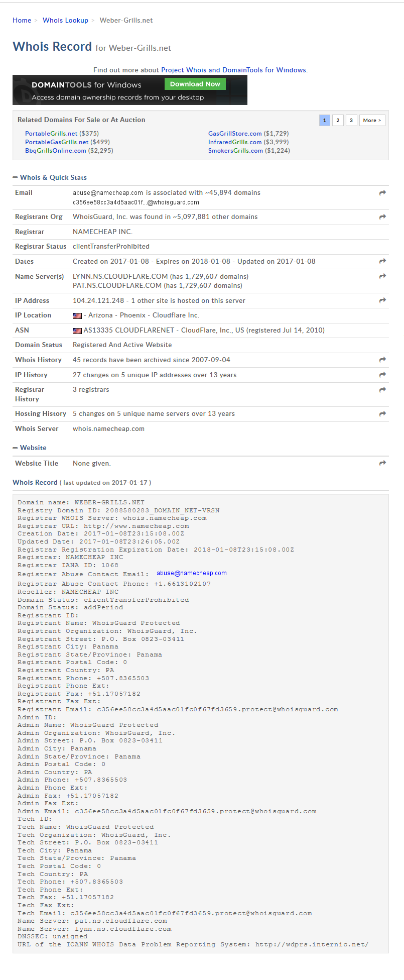This screenshot has height=980, width=404.
Task: Click the Download Now button
Action: (x=195, y=84)
